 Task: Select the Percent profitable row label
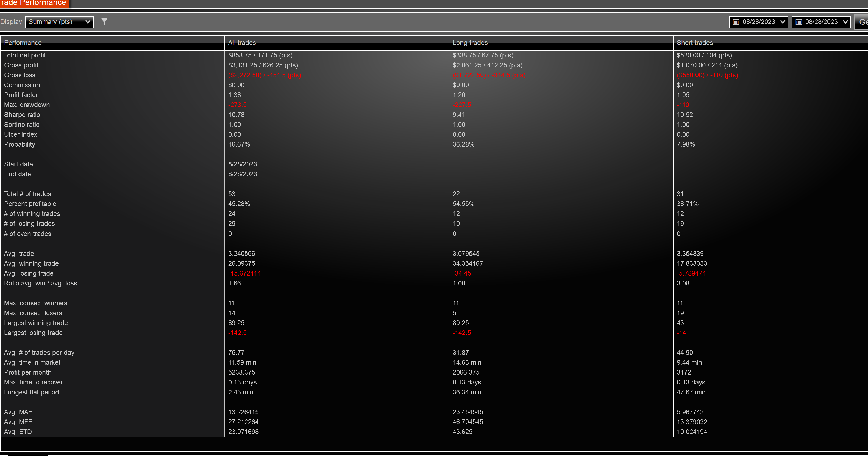point(30,204)
